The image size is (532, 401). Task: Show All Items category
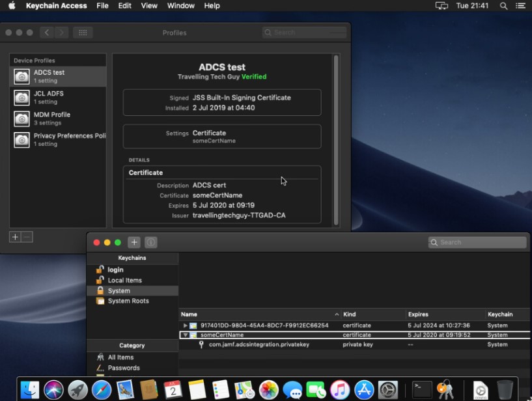coord(132,357)
